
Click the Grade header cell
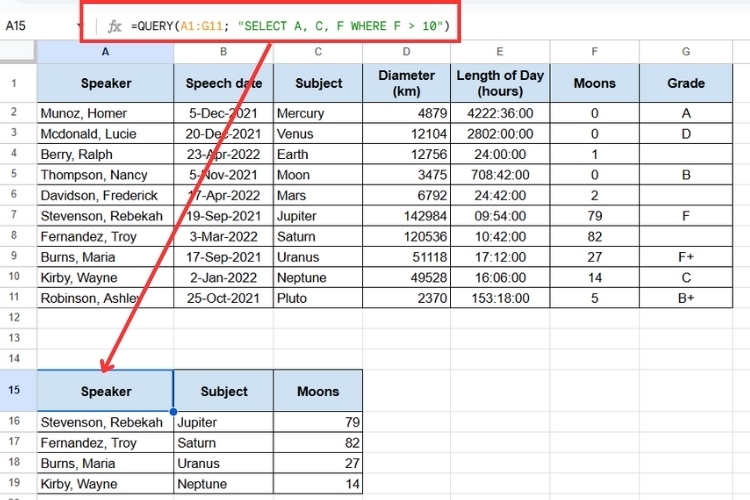coord(686,83)
